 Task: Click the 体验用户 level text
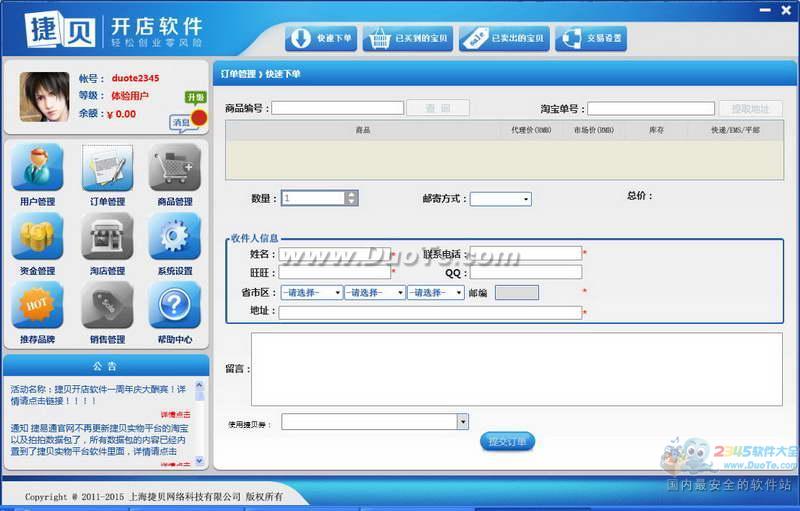point(130,96)
